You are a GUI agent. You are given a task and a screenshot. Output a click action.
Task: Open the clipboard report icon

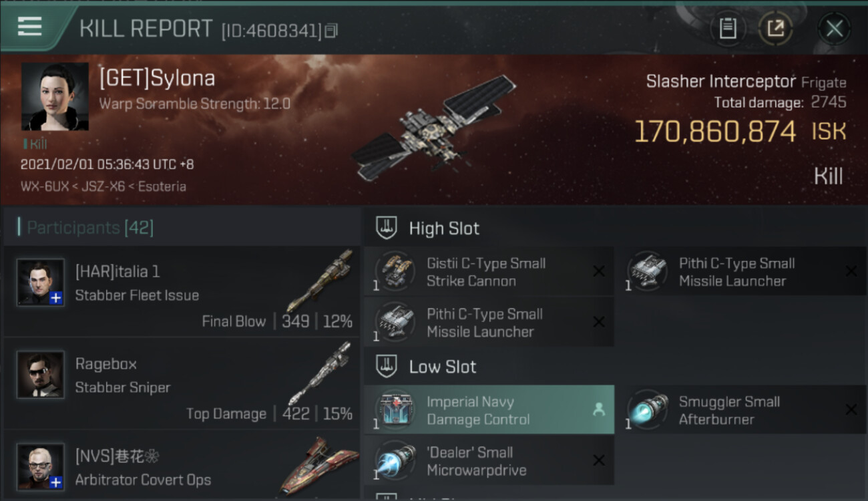(x=728, y=29)
